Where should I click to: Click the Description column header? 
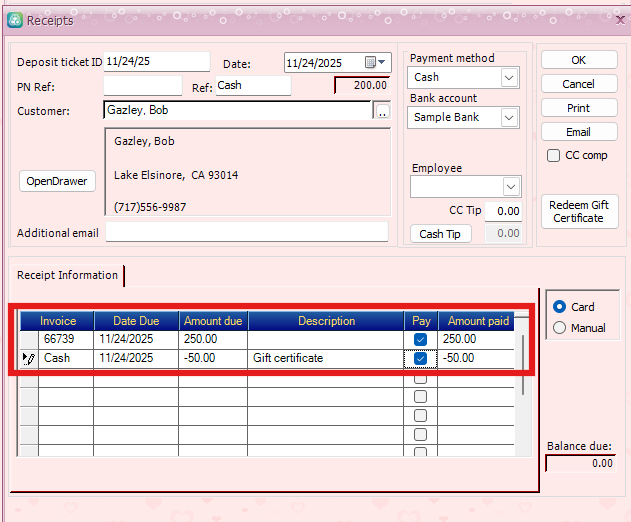click(326, 321)
